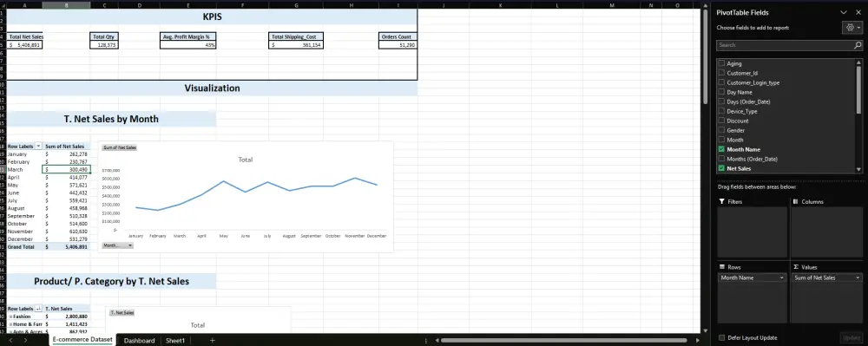Image resolution: width=868 pixels, height=346 pixels.
Task: Select the Orders Count value 51,290
Action: pyautogui.click(x=398, y=45)
